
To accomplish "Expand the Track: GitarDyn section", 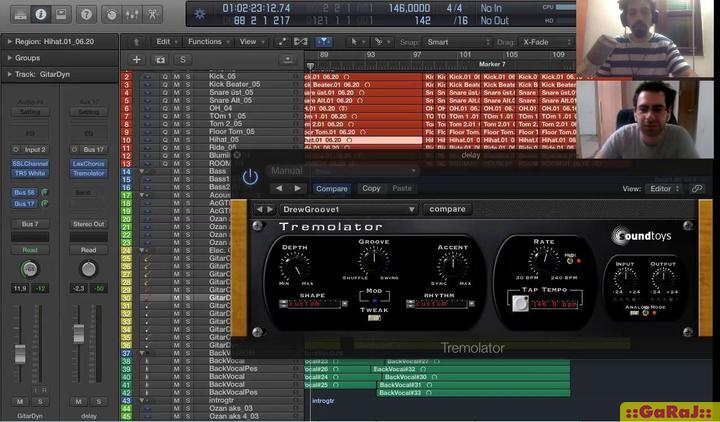I will pos(10,74).
